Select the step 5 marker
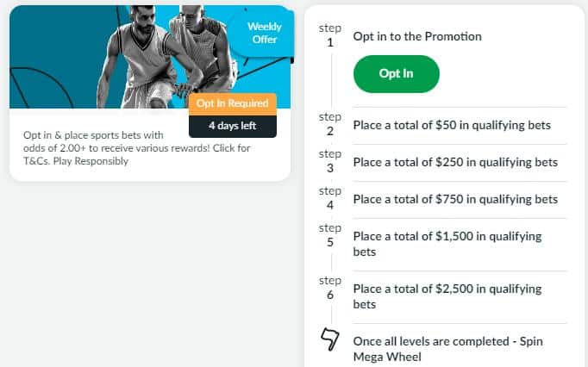 (x=329, y=235)
